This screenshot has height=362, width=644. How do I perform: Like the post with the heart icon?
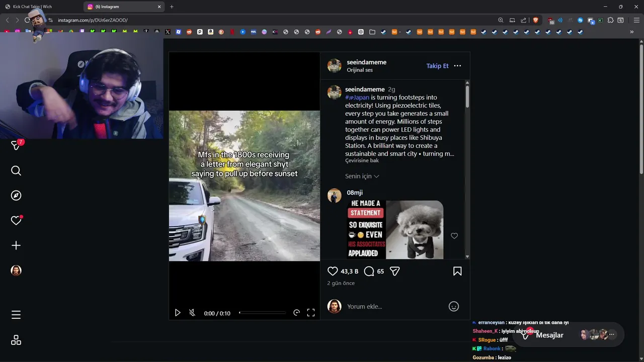click(x=333, y=271)
